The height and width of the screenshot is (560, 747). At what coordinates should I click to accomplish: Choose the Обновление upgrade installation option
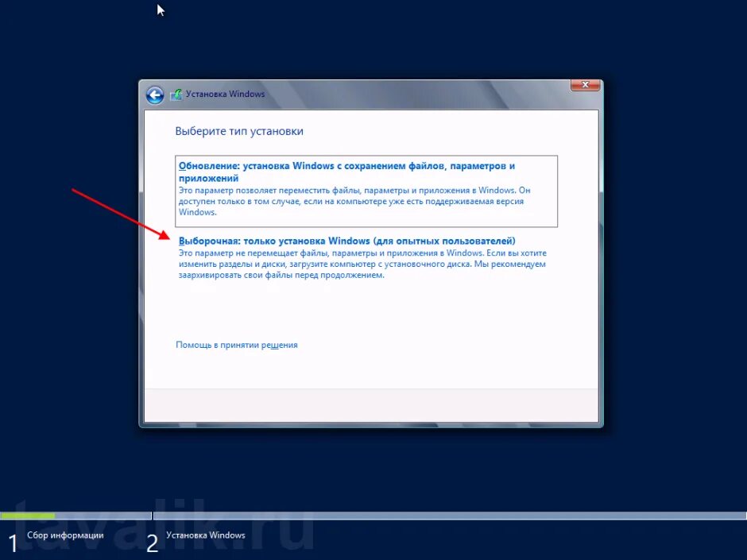(366, 191)
